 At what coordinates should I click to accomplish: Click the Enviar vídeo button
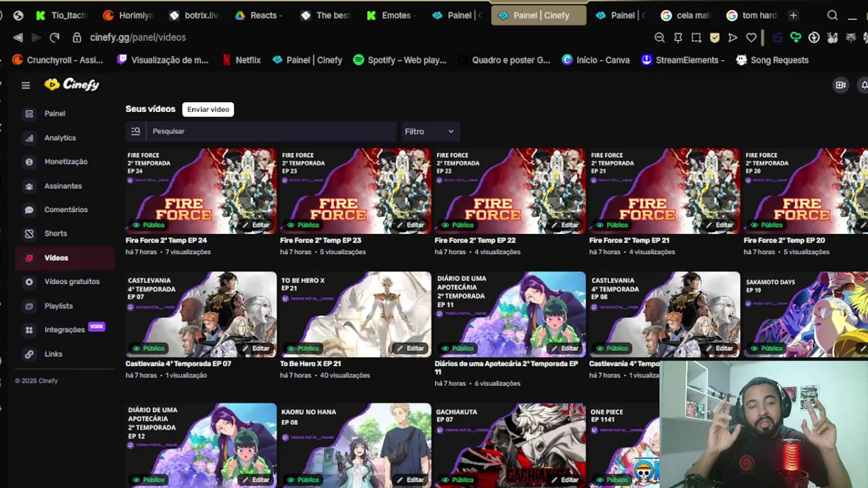(x=208, y=109)
